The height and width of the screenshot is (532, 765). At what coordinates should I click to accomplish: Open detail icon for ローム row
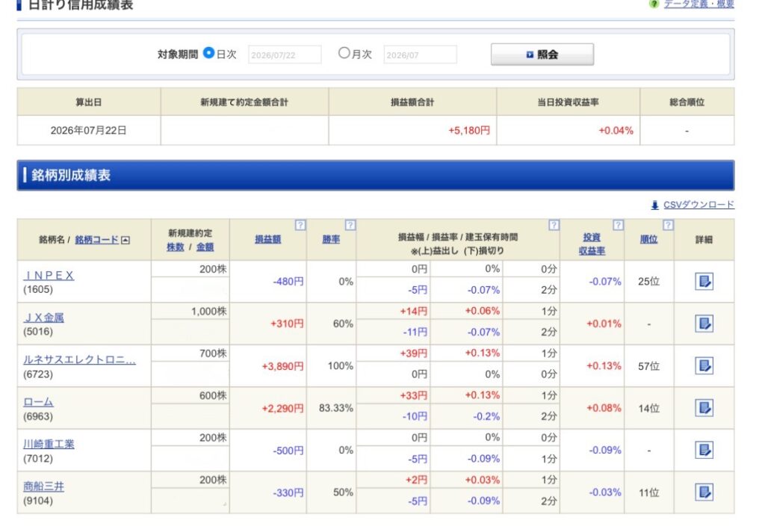click(704, 408)
